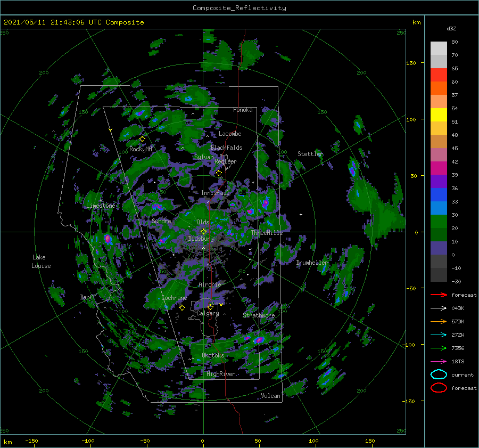Click the Vulcan label
The image size is (479, 448).
point(270,396)
